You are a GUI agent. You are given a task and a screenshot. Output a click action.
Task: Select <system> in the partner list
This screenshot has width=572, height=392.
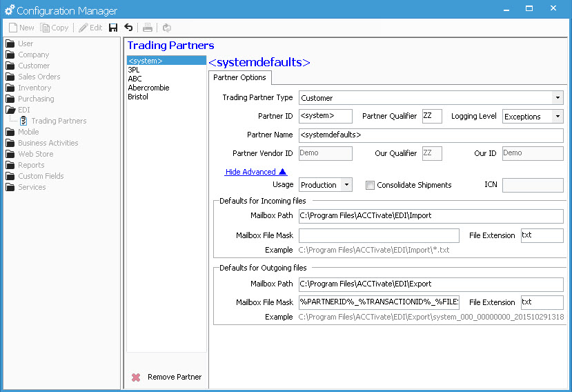tap(166, 61)
